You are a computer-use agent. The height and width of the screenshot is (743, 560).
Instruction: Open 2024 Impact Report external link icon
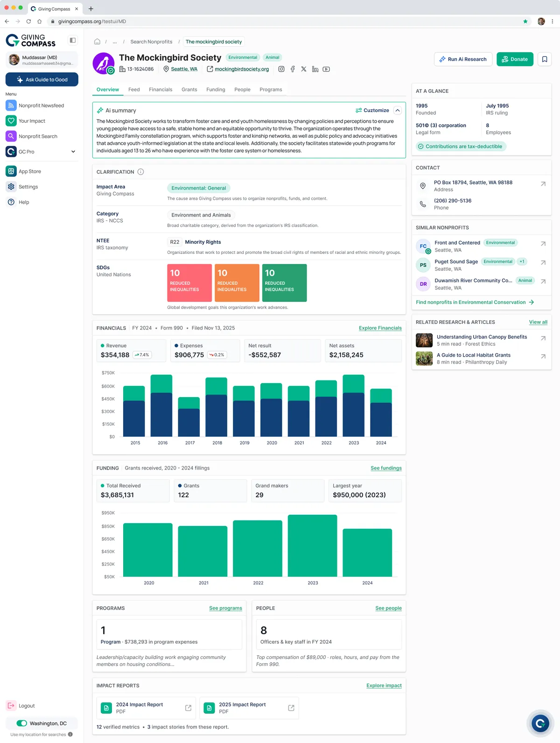tap(188, 708)
